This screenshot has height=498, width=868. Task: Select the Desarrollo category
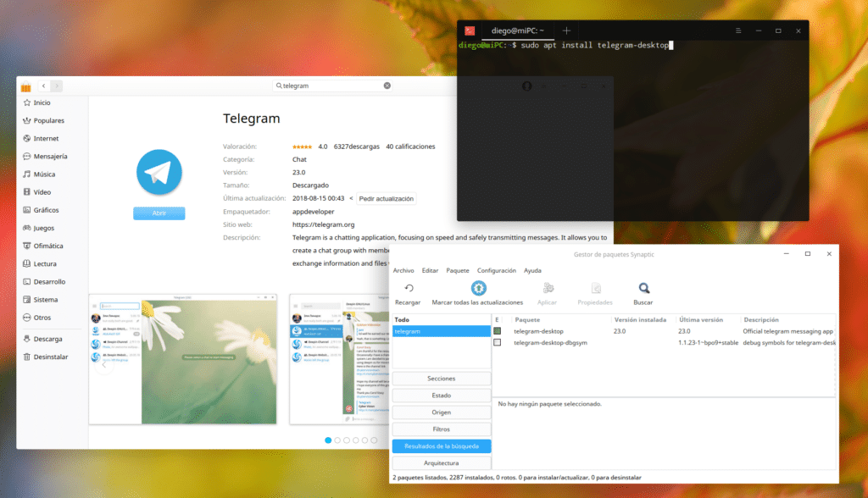click(44, 282)
